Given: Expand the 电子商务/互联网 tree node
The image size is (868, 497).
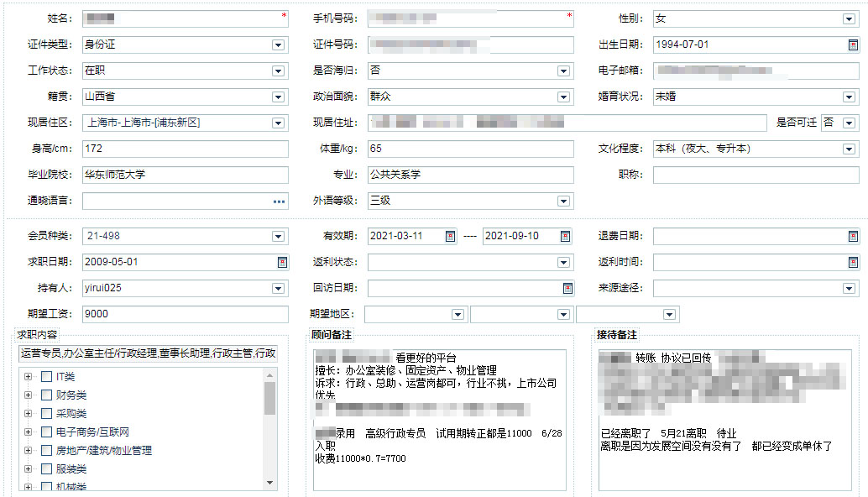Looking at the screenshot, I should tap(28, 432).
